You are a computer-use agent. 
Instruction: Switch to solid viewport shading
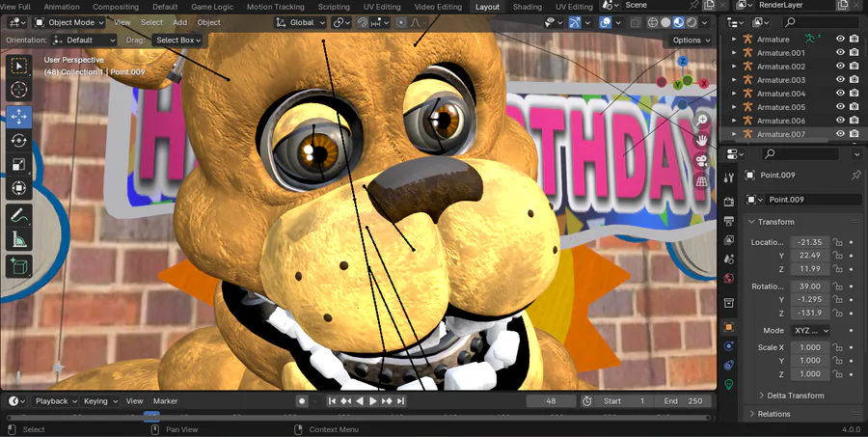coord(665,23)
